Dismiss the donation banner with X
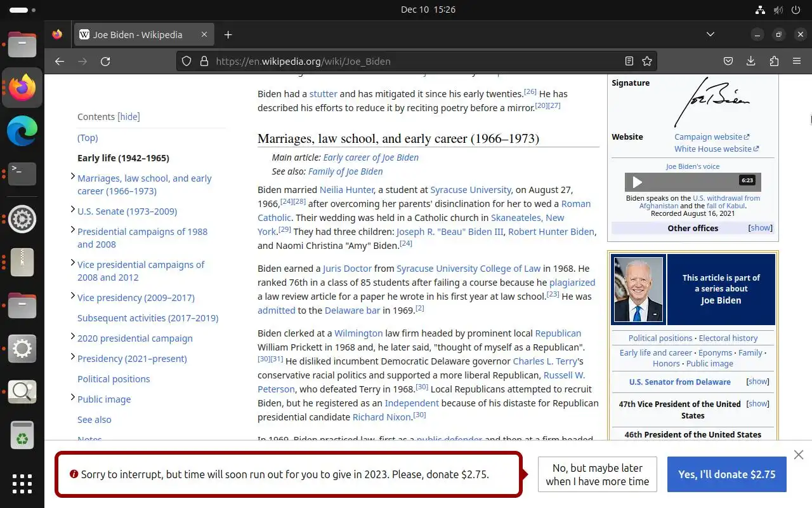The height and width of the screenshot is (508, 812). pos(799,455)
